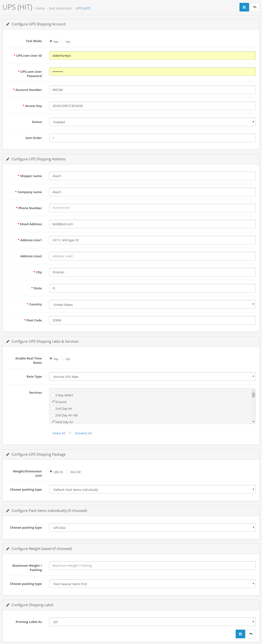Open the Pack heavier items first dropdown
This screenshot has height=644, width=262.
click(x=152, y=584)
